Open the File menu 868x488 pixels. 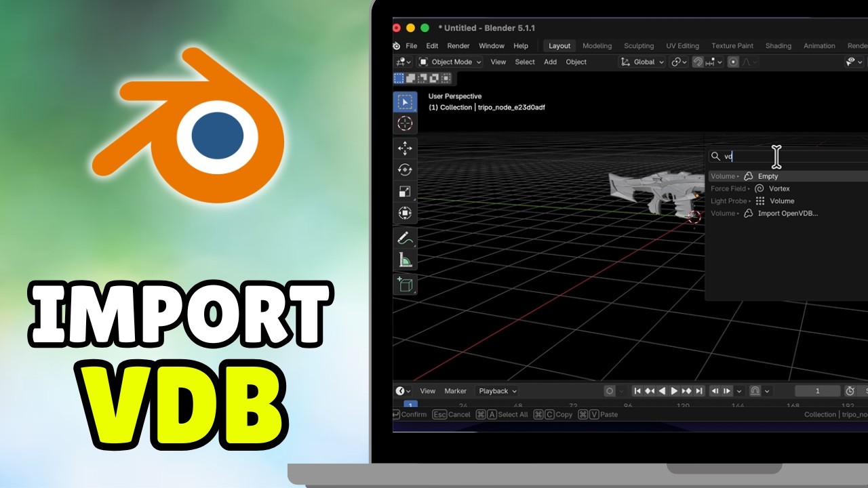412,46
